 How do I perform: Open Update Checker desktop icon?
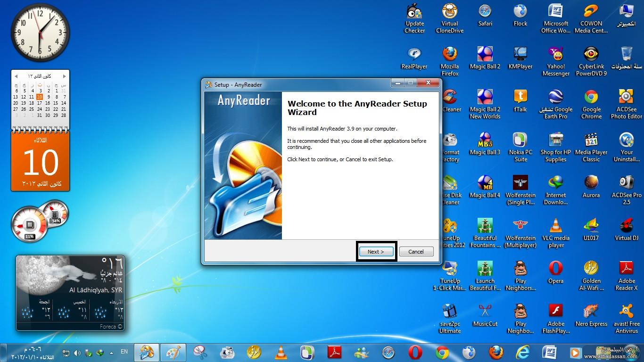tap(414, 19)
